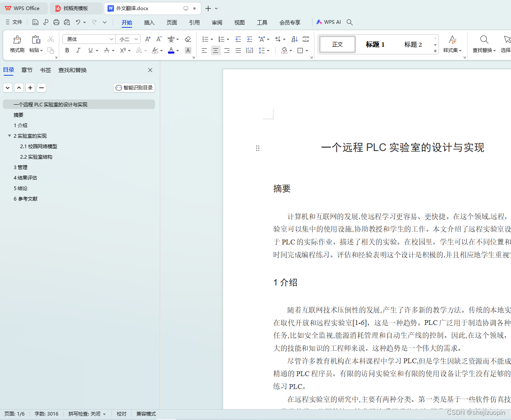Toggle Italic formatting

tap(79, 50)
